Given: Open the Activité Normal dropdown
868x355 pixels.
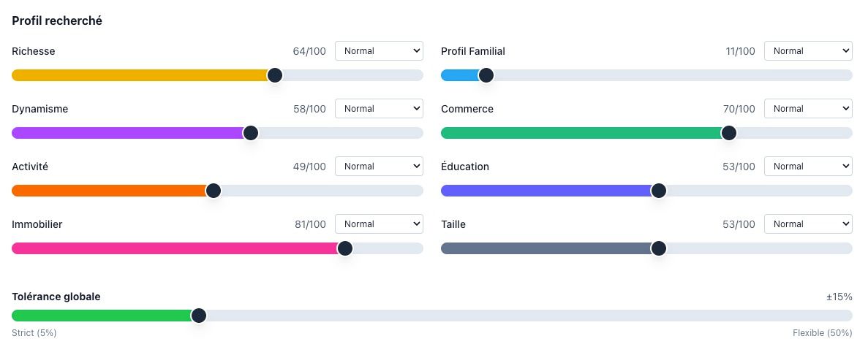Looking at the screenshot, I should (x=379, y=167).
